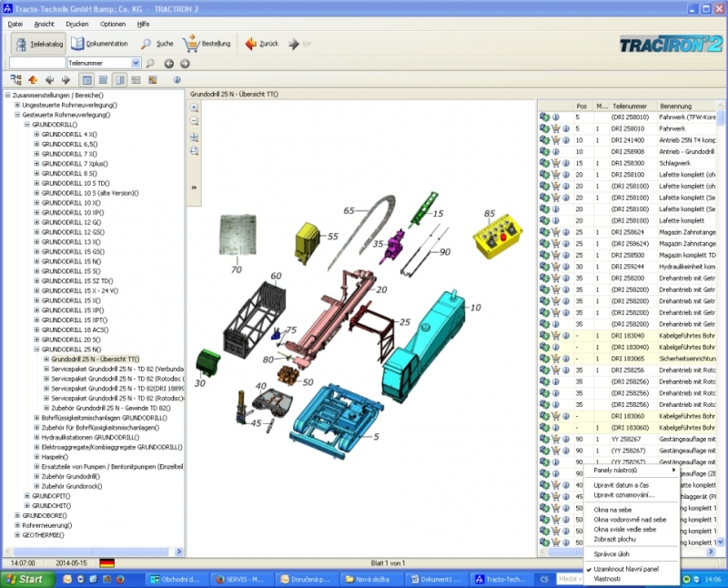Open the Suche search tool
728x588 pixels.
click(157, 44)
